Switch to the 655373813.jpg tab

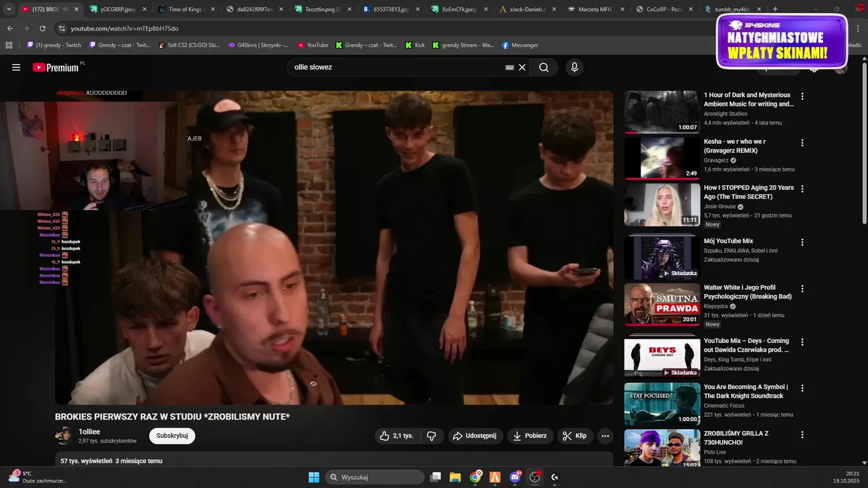point(391,9)
